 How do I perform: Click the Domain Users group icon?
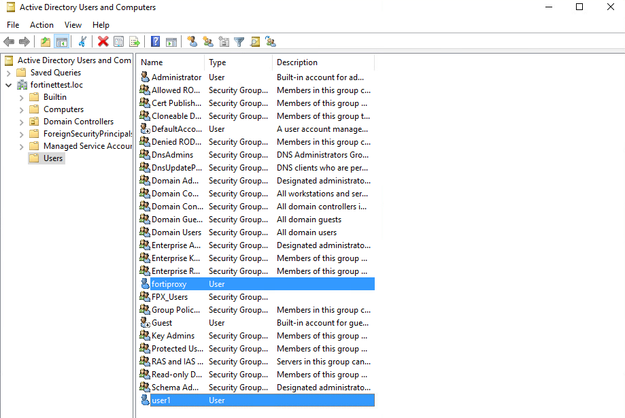click(x=145, y=232)
